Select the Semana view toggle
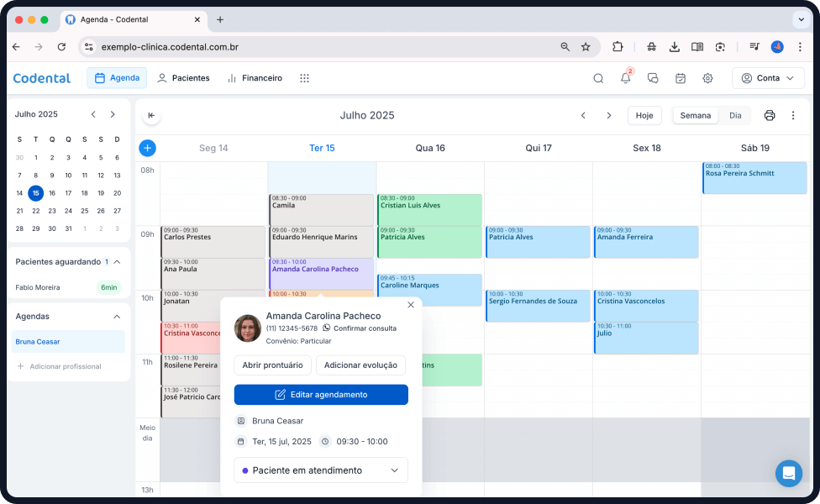 tap(695, 115)
